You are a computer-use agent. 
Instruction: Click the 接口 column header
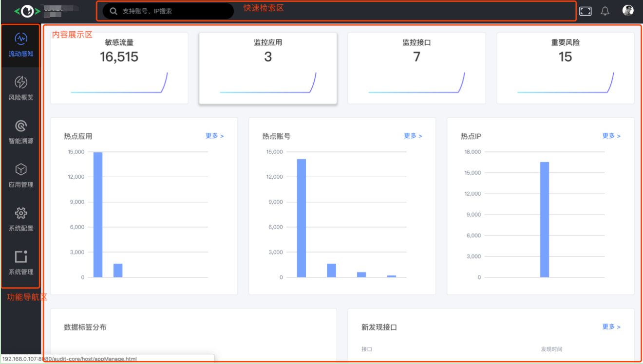click(367, 349)
